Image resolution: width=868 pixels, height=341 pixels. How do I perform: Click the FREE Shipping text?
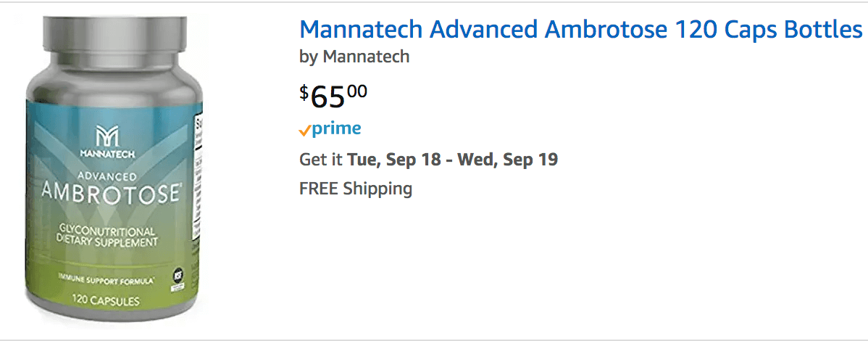(356, 189)
